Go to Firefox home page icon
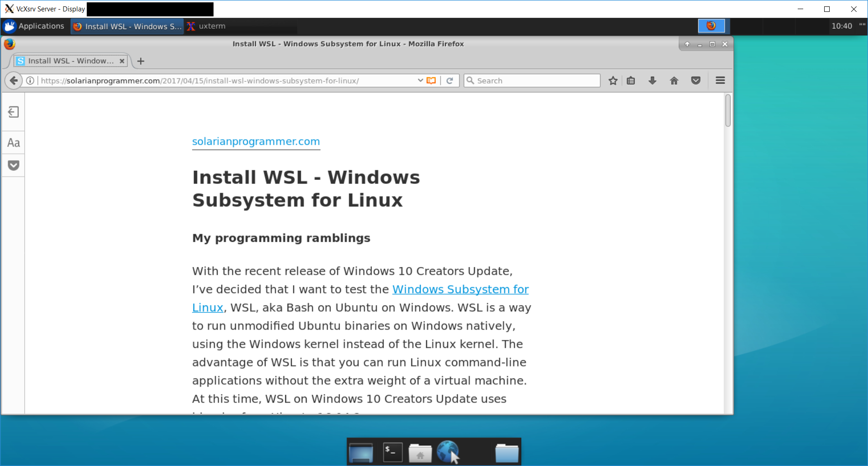The width and height of the screenshot is (868, 466). pyautogui.click(x=674, y=81)
